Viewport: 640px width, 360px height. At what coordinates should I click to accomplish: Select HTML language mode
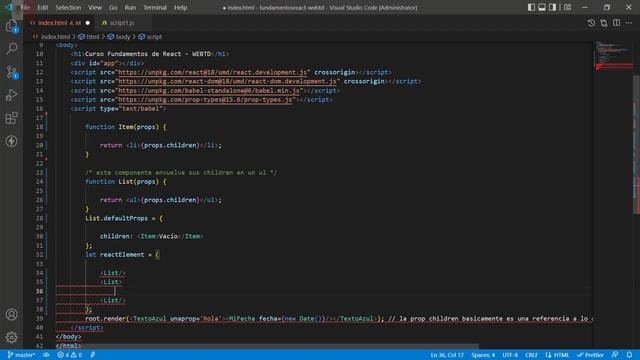pos(557,355)
